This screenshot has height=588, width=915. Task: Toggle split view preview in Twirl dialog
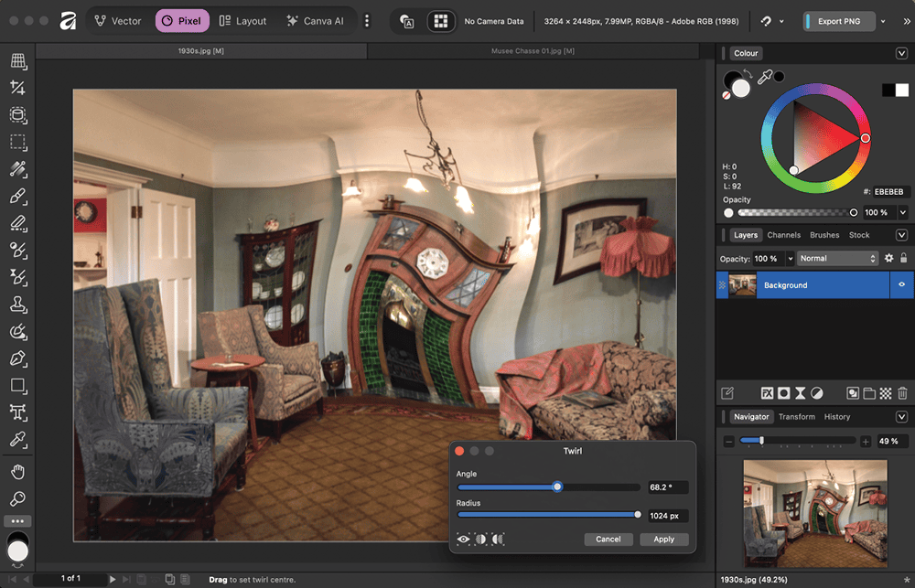481,540
